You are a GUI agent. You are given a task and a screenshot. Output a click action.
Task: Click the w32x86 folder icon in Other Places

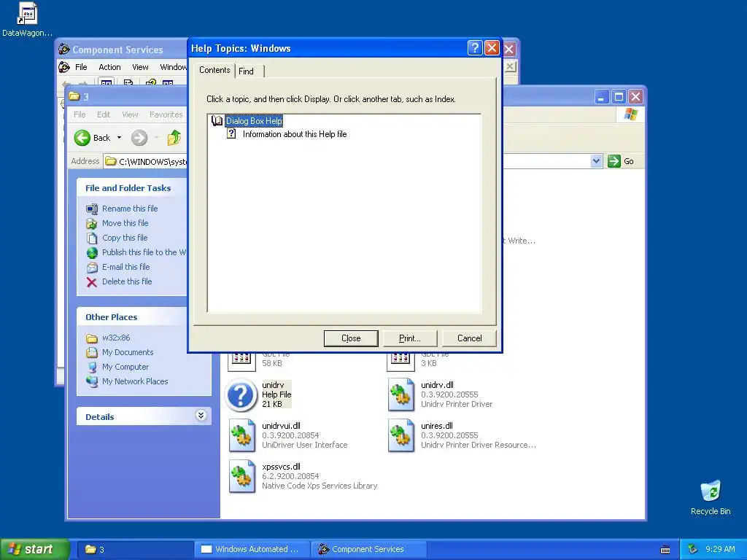coord(92,338)
